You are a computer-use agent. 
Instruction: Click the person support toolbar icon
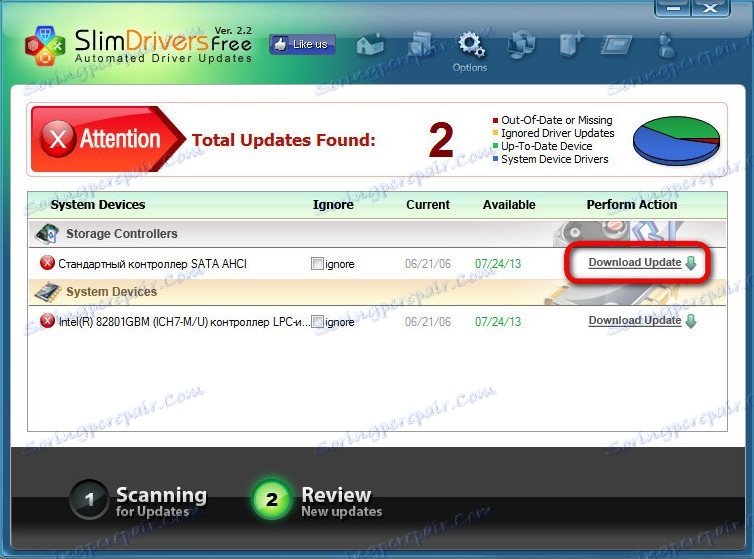(x=666, y=45)
